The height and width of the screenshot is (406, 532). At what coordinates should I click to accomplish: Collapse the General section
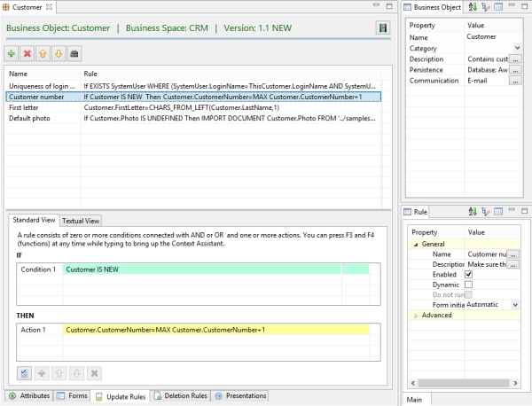click(x=416, y=244)
